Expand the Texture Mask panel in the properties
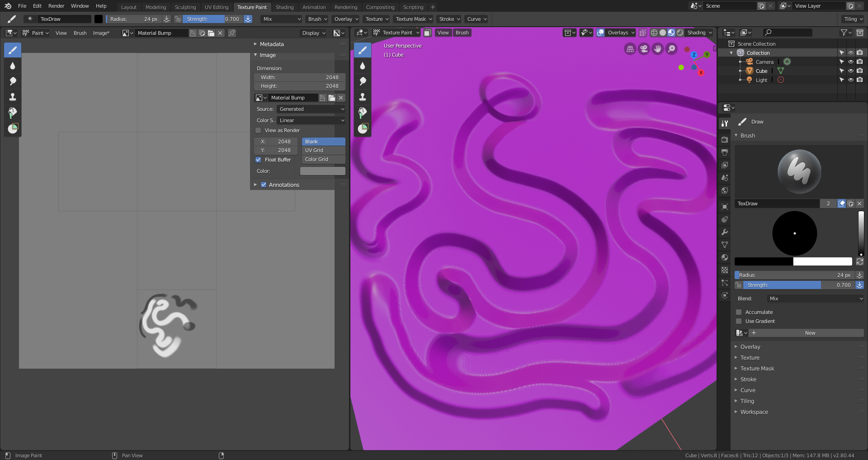 click(757, 369)
